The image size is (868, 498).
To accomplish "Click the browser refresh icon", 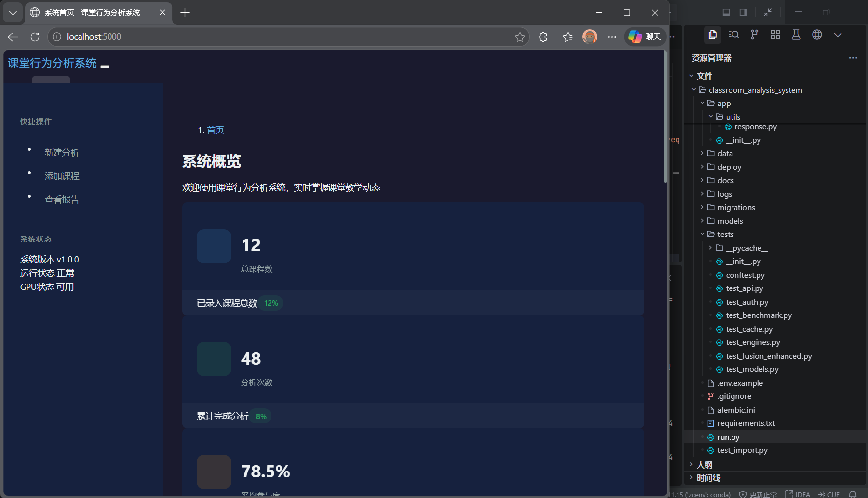I will (x=35, y=37).
